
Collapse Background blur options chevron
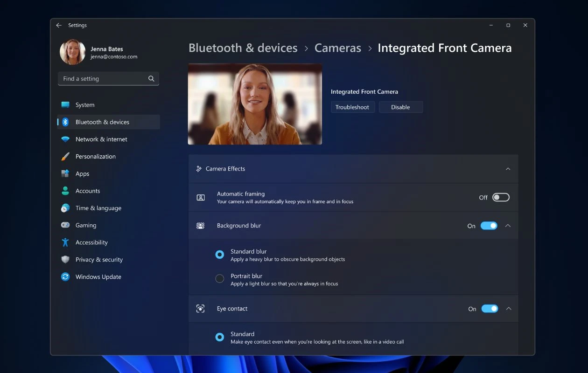tap(508, 226)
